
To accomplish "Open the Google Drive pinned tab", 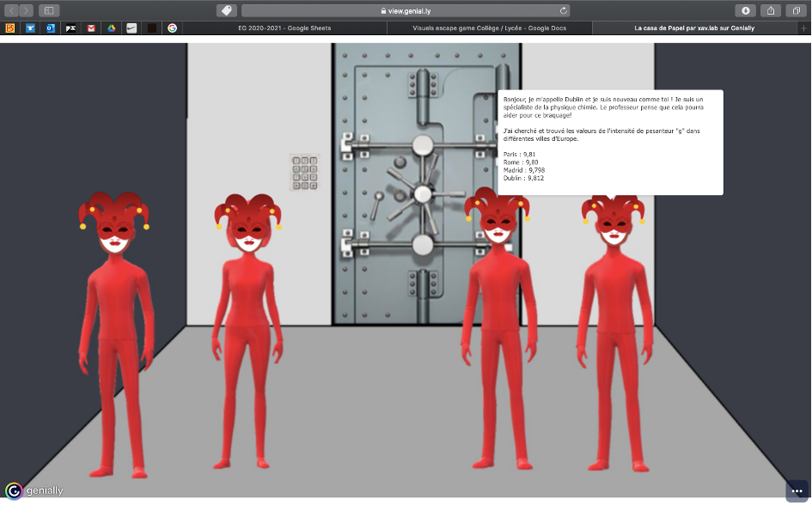I will pos(112,28).
